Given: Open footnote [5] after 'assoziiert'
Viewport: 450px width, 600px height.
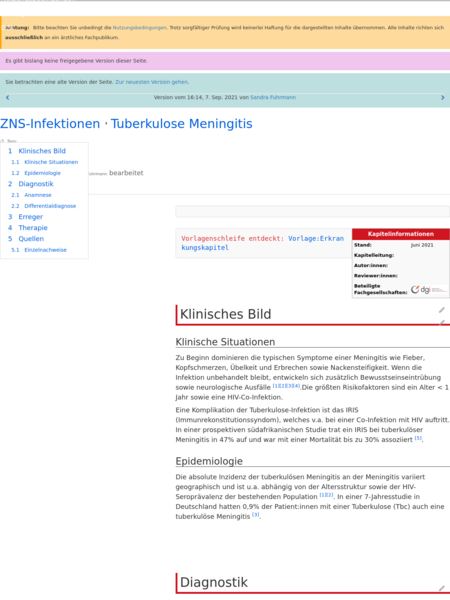Looking at the screenshot, I should click(418, 438).
